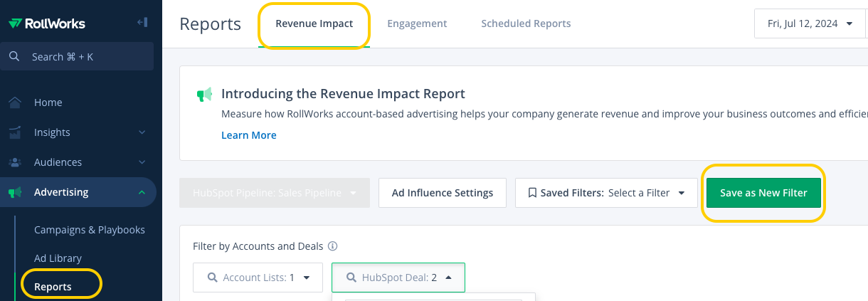Switch to the Revenue Impact tab
Image resolution: width=868 pixels, height=301 pixels.
pyautogui.click(x=314, y=23)
